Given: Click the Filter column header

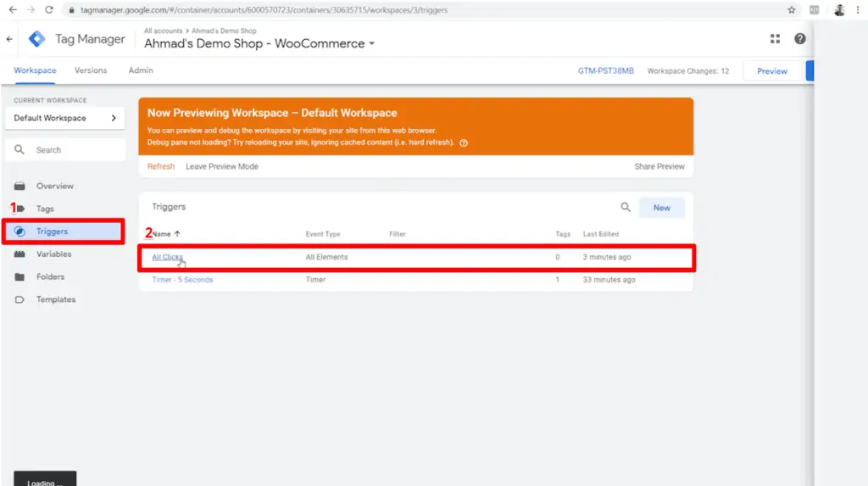Looking at the screenshot, I should [397, 234].
